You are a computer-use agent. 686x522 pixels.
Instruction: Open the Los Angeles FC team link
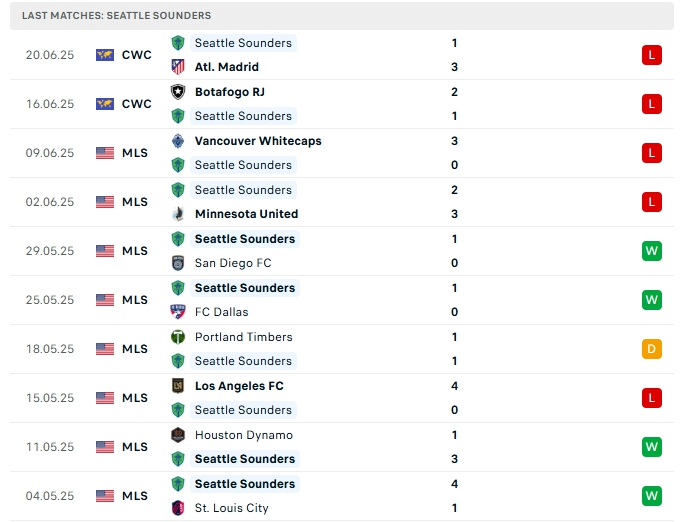pyautogui.click(x=239, y=386)
